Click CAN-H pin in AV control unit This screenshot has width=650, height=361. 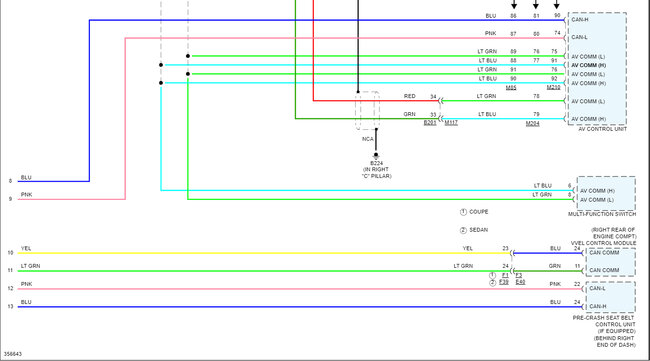pyautogui.click(x=580, y=19)
